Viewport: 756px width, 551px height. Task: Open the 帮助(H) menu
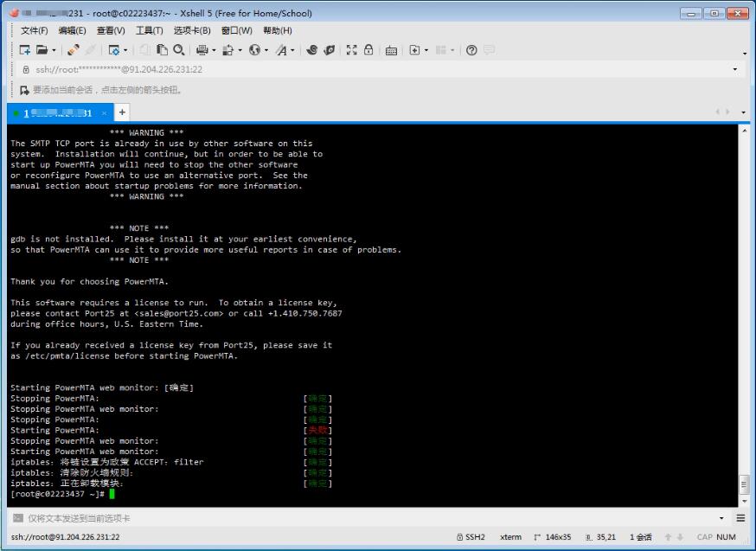coord(278,30)
